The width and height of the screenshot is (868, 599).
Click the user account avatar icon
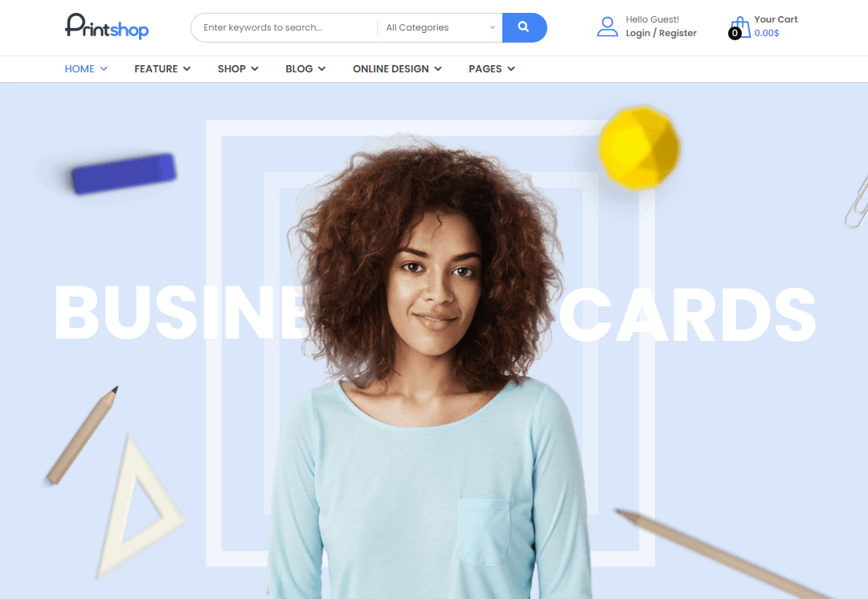tap(608, 27)
